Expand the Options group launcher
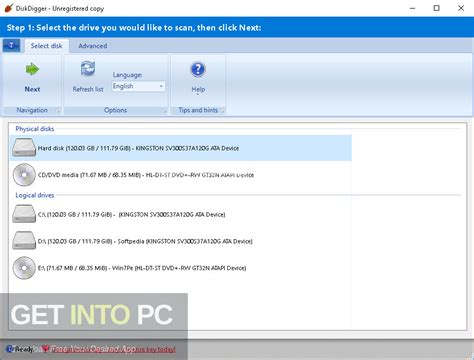 [x=164, y=111]
